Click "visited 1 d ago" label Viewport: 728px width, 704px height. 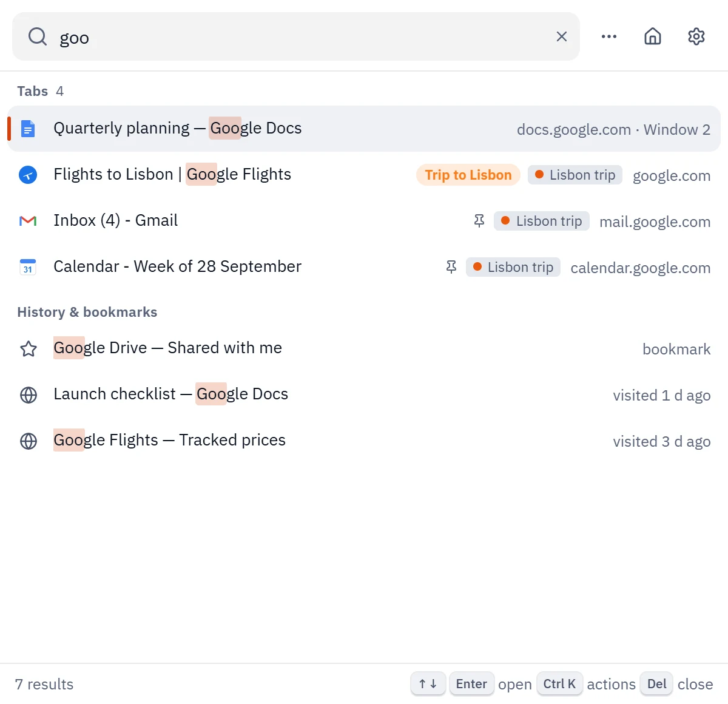662,396
